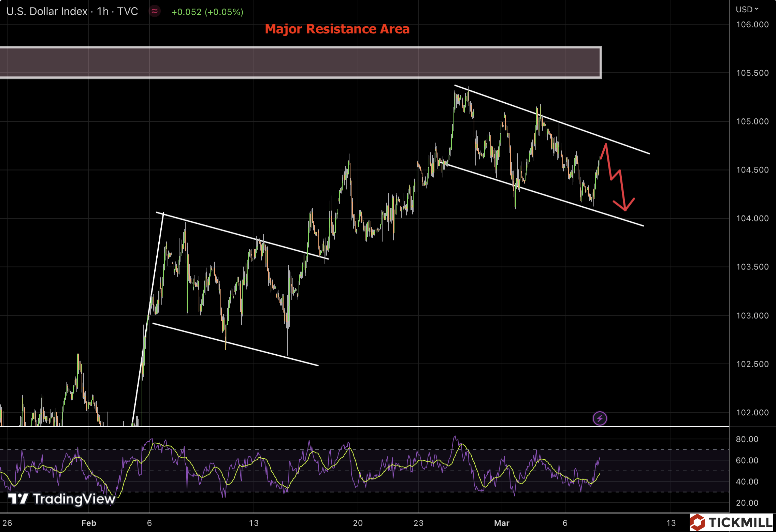Click the 106.000 price scale label
This screenshot has height=532, width=776.
pos(752,25)
